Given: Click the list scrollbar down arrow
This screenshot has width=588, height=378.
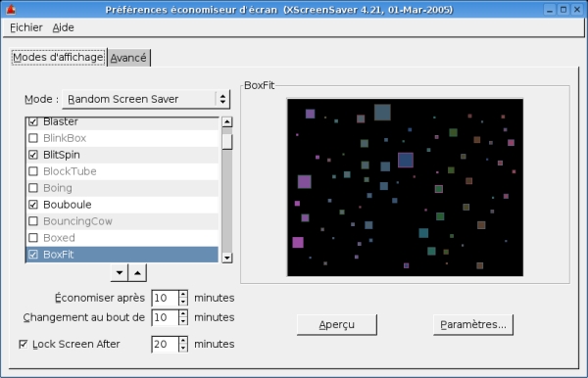Looking at the screenshot, I should click(227, 258).
